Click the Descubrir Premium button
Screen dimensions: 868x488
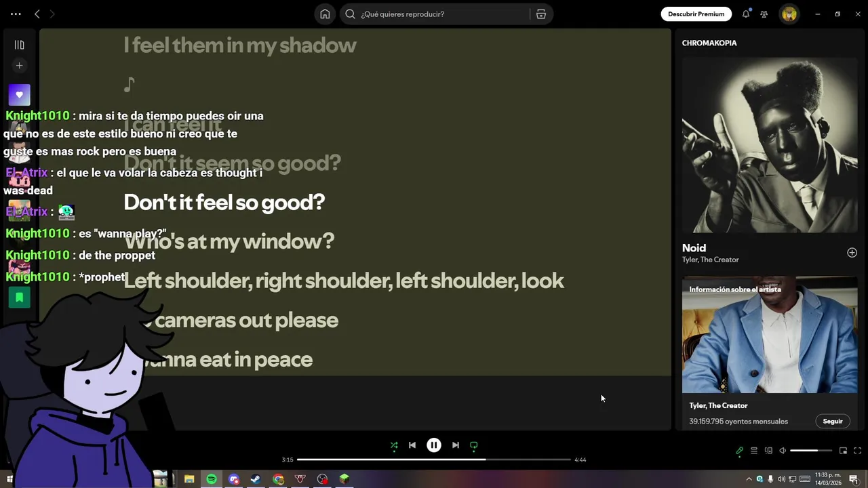696,14
